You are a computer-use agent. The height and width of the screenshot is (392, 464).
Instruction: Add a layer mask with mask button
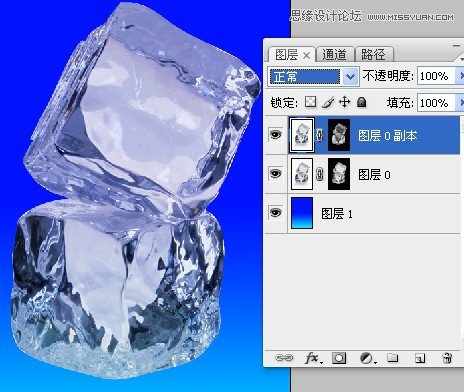[339, 358]
